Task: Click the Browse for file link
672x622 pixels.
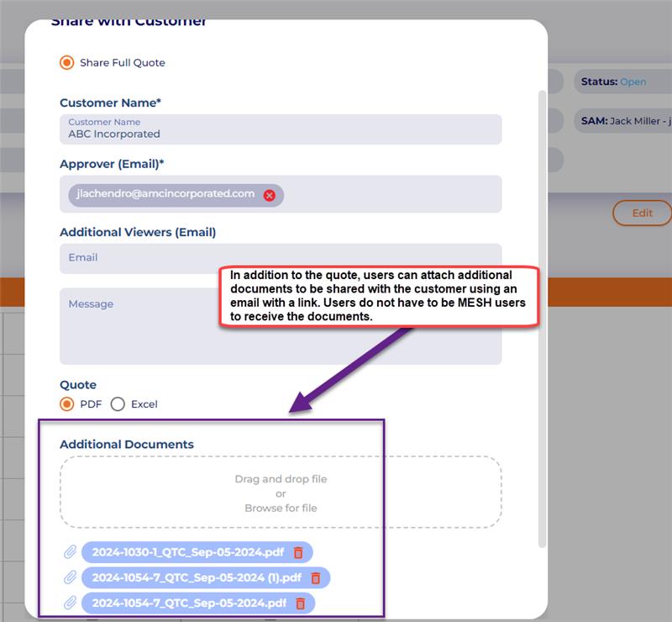Action: coord(281,508)
